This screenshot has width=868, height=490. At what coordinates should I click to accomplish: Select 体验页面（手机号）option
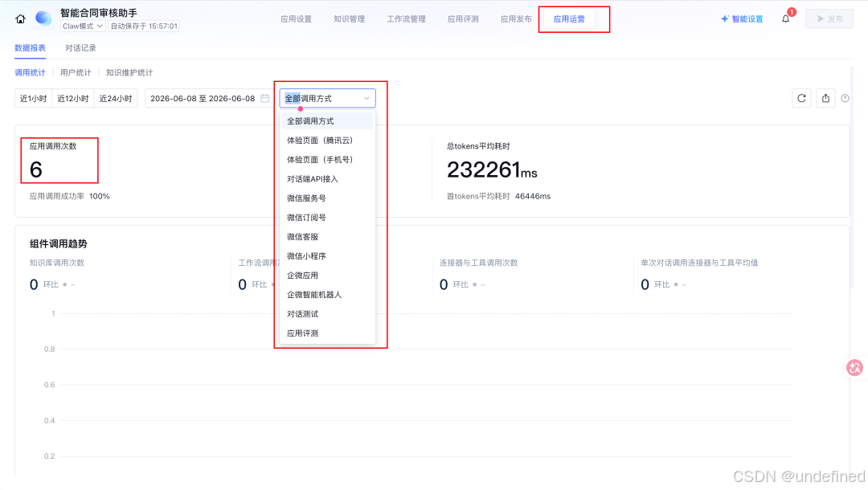click(327, 160)
